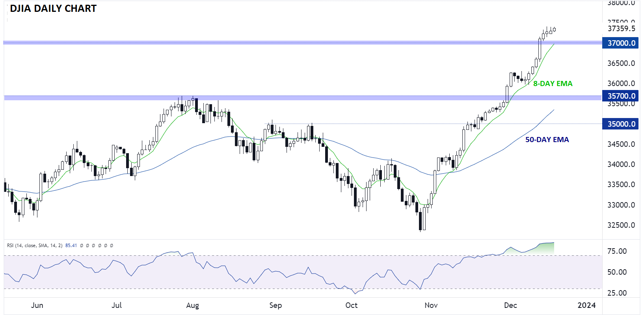The width and height of the screenshot is (644, 315).
Task: Click the 33000.0 price axis label
Action: click(x=621, y=205)
